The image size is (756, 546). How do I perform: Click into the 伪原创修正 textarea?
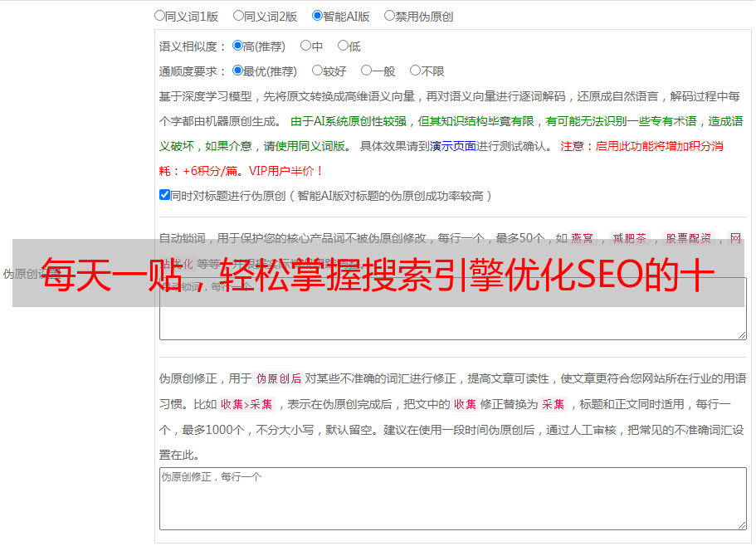[453, 499]
